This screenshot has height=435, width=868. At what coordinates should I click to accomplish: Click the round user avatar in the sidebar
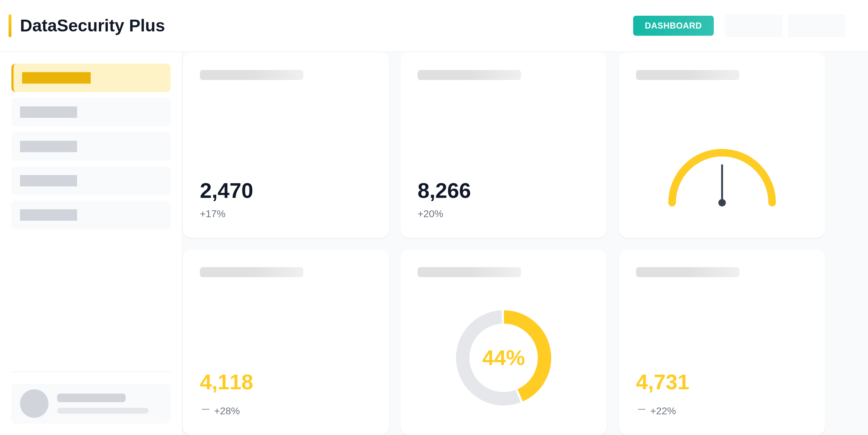point(34,404)
